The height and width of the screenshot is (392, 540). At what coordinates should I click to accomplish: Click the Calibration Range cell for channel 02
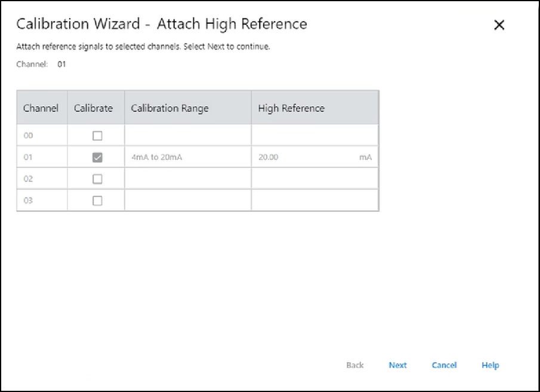(187, 179)
